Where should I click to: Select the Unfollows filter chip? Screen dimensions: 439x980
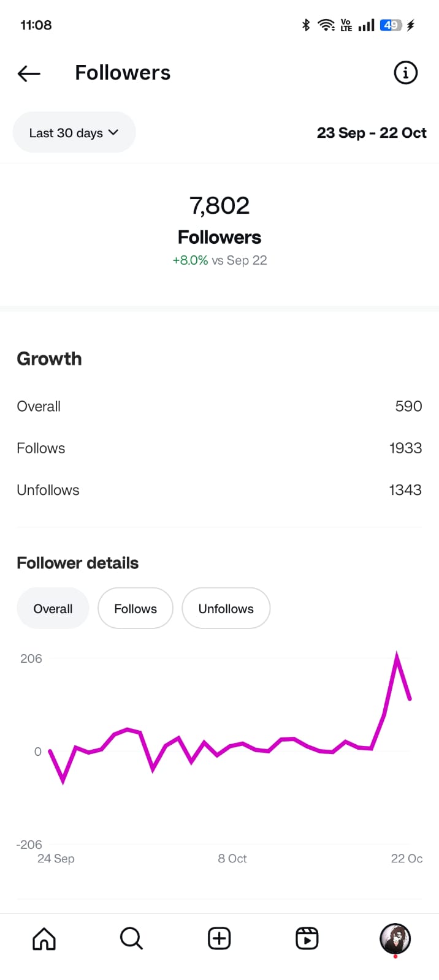[x=226, y=608]
